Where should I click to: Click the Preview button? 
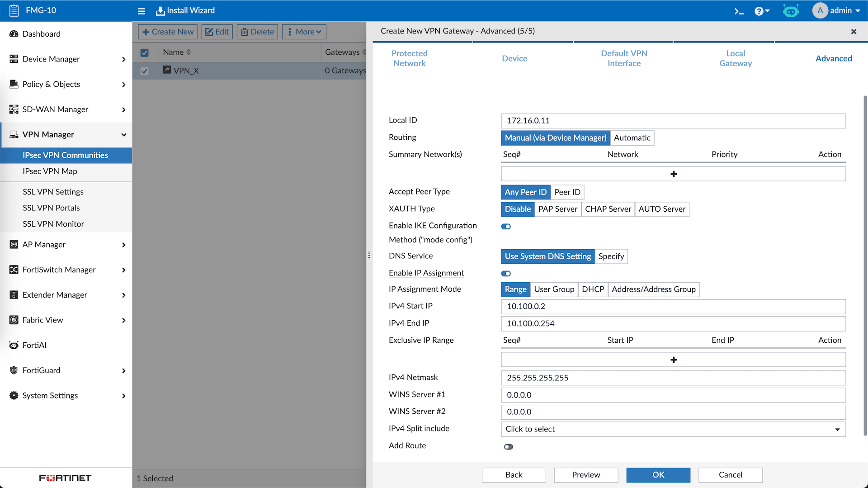pos(586,475)
